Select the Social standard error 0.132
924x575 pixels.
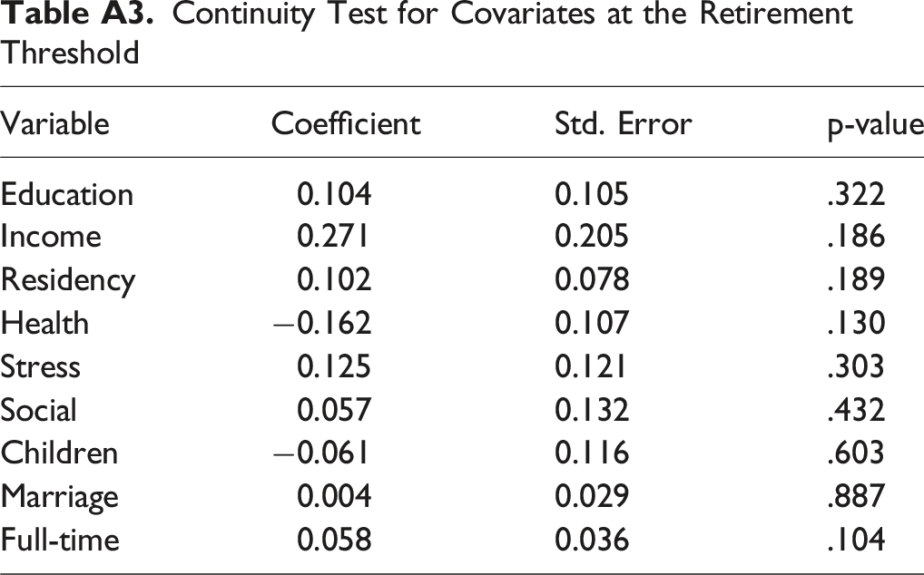point(592,410)
